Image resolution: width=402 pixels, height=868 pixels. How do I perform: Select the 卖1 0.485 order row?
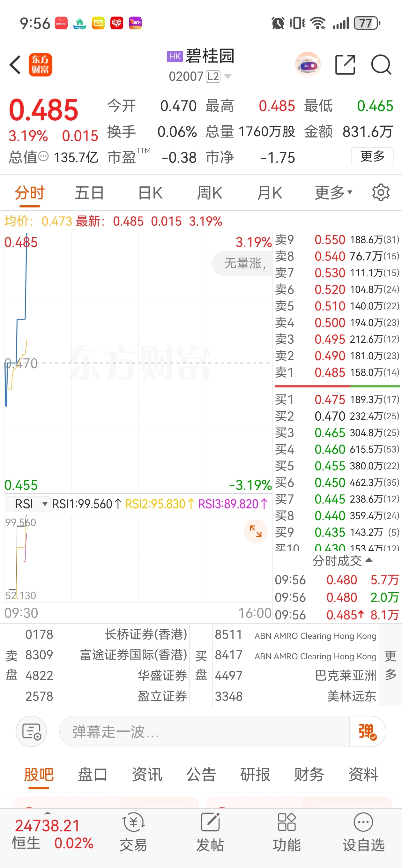(337, 372)
